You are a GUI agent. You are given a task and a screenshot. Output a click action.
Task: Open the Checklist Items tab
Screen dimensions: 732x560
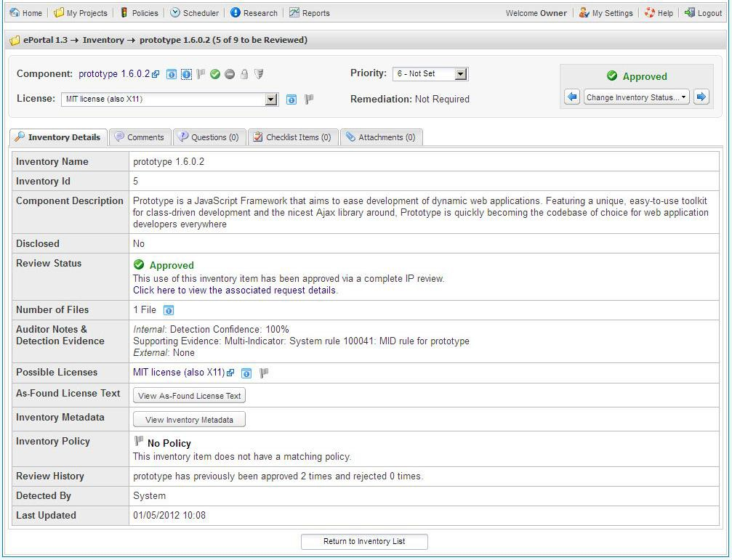(x=292, y=137)
